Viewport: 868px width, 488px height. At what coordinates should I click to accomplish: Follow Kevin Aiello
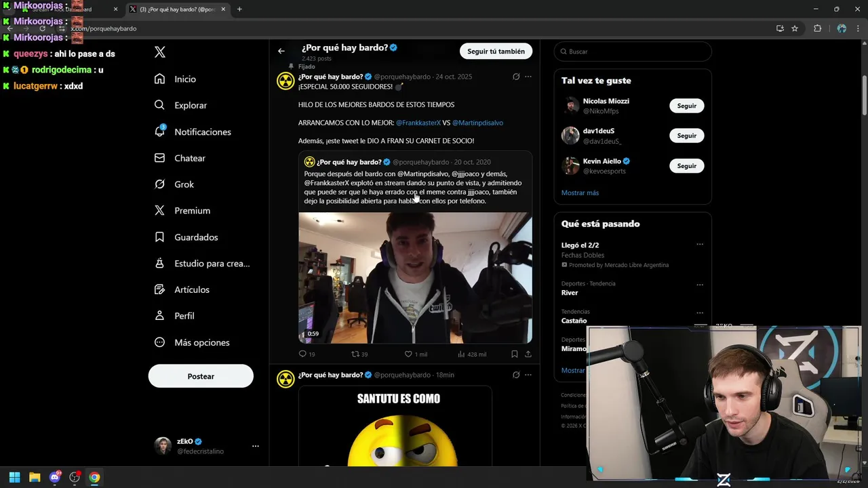click(x=687, y=165)
